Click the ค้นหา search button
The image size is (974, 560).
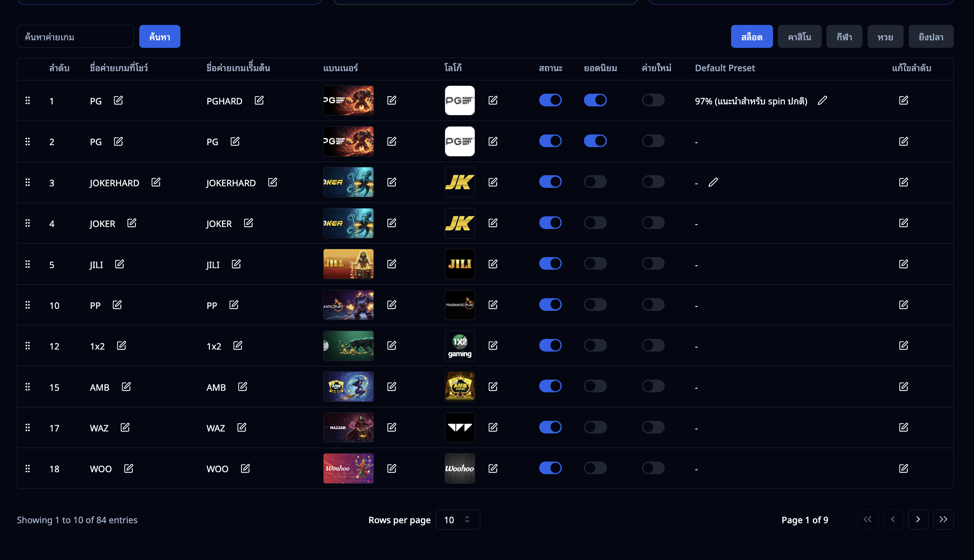point(160,37)
